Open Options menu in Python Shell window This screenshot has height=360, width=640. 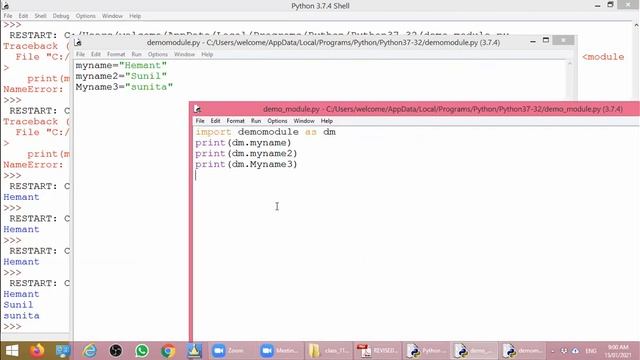[85, 16]
